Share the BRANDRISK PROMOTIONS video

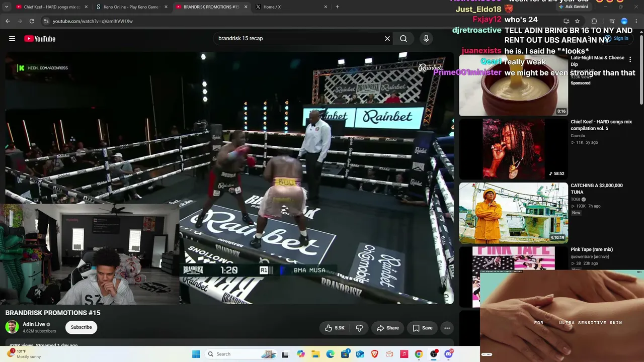point(388,328)
